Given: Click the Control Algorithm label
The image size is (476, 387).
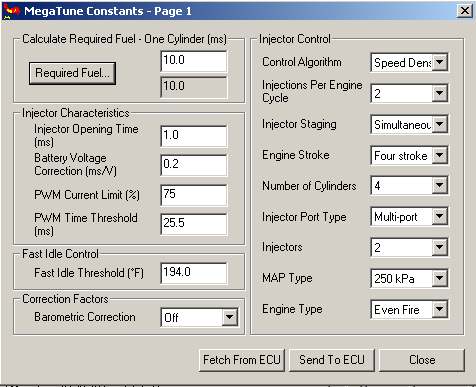Looking at the screenshot, I should tap(302, 62).
